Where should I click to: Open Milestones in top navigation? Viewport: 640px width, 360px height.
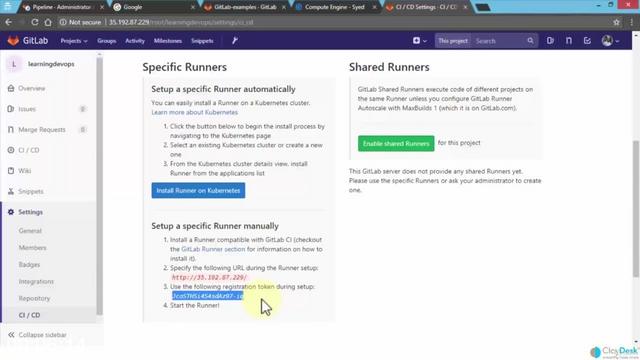(168, 41)
